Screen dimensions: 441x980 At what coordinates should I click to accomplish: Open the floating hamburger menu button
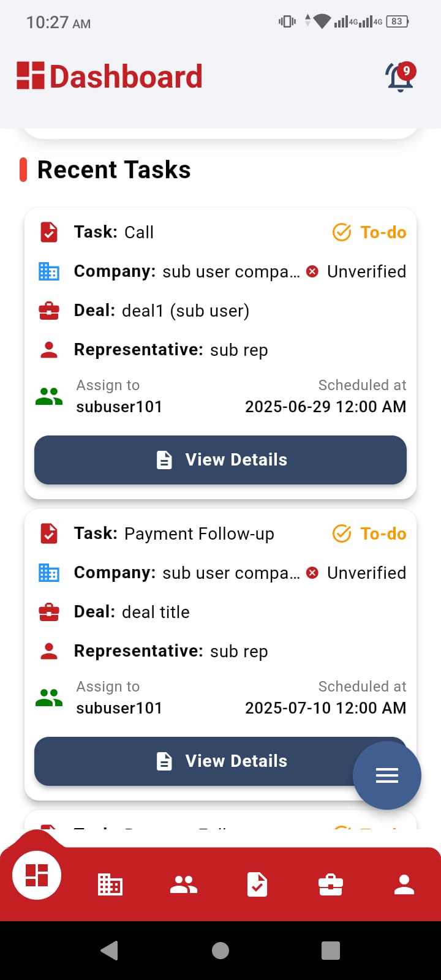[386, 775]
